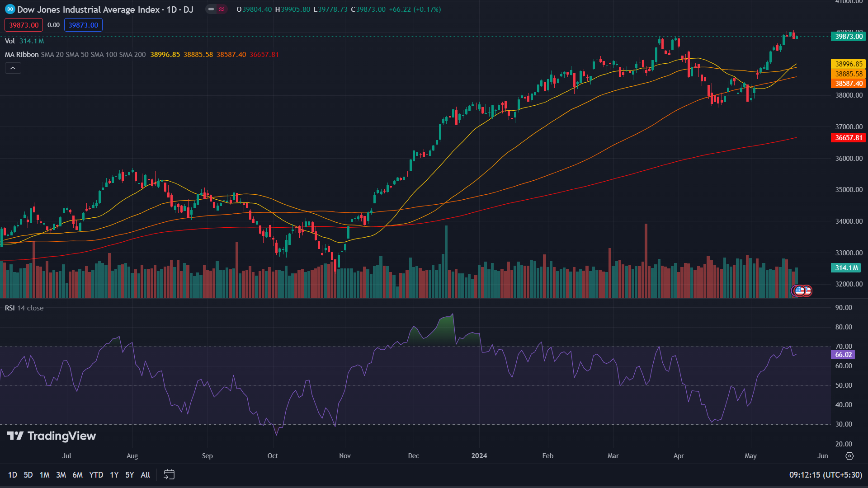This screenshot has height=488, width=868.
Task: Click the blue buy price 39873.00 button
Action: 83,25
